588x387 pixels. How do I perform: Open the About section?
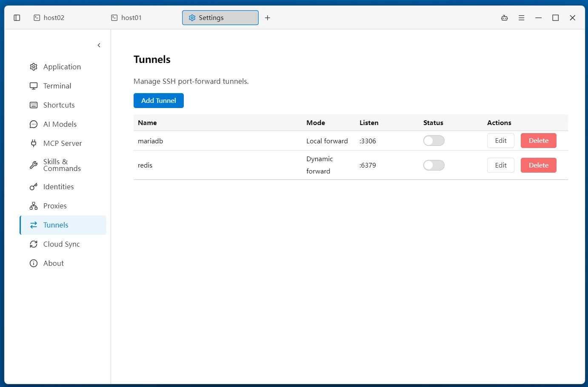[63, 263]
